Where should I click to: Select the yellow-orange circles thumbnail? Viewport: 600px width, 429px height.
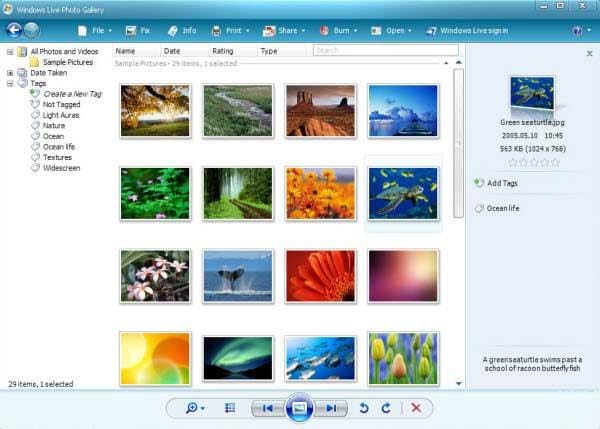(x=155, y=359)
